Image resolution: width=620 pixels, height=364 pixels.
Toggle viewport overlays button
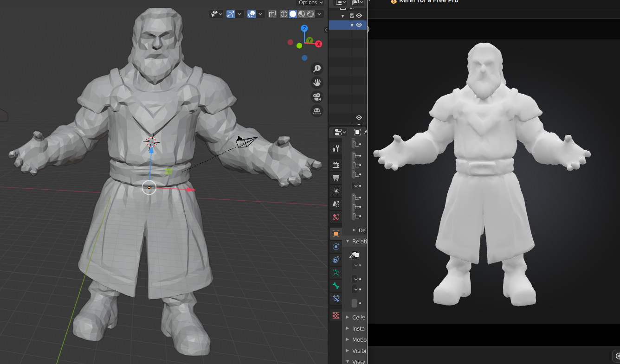coord(252,14)
